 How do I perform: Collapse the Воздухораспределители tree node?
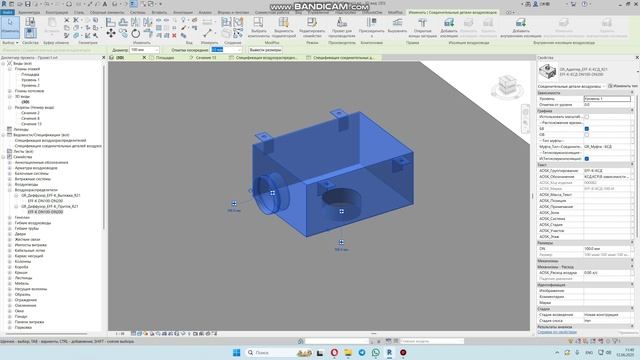[x=10, y=190]
